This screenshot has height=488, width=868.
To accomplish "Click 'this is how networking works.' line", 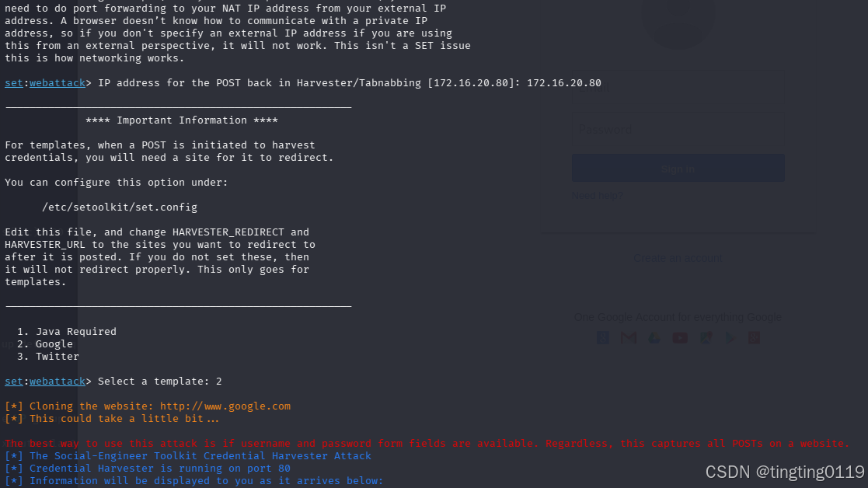I will click(95, 58).
